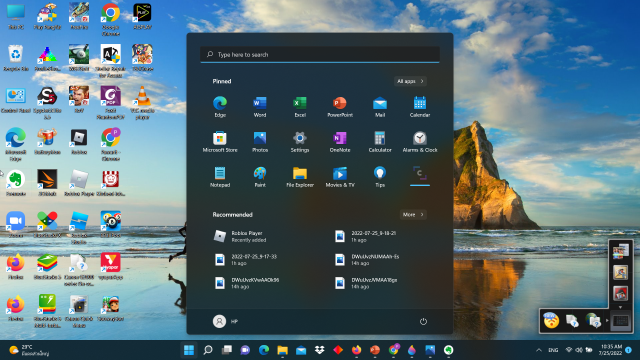Image resolution: width=640 pixels, height=360 pixels.
Task: Select the Control Panel desktop shortcut
Action: click(x=16, y=100)
